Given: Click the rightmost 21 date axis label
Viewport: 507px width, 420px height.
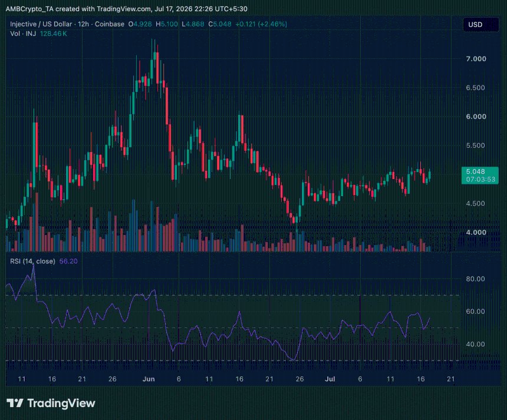Looking at the screenshot, I should click(x=451, y=379).
